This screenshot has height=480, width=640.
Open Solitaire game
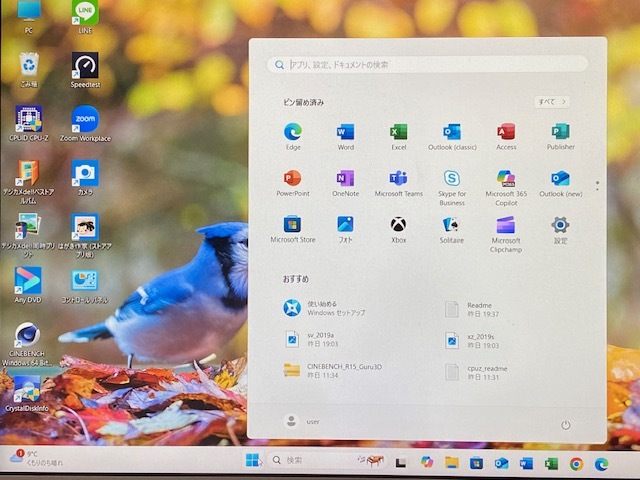point(452,229)
